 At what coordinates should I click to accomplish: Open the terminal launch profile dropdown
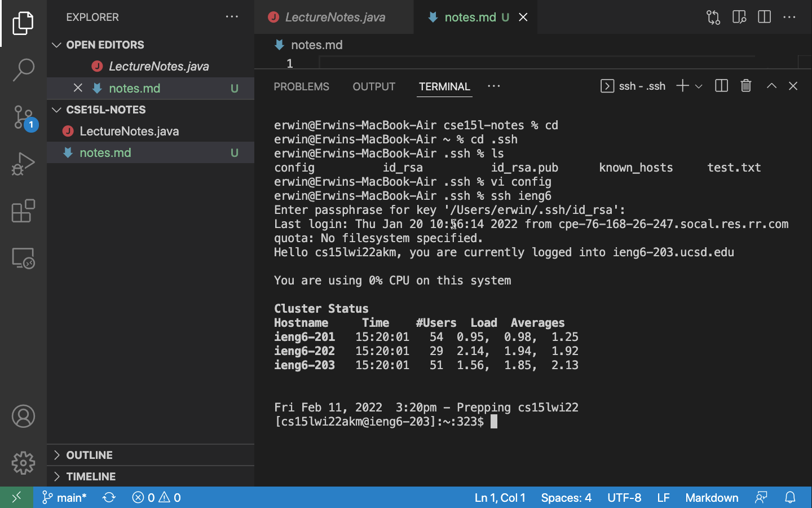[699, 86]
